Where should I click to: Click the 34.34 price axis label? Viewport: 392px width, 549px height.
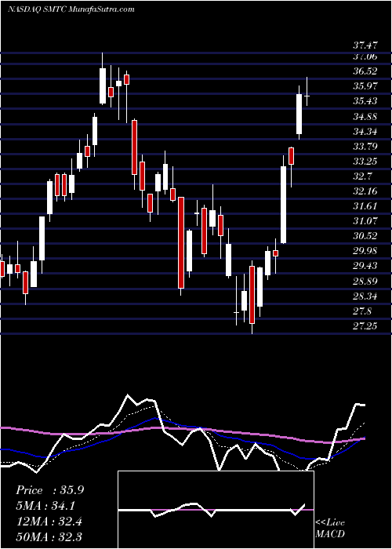click(x=365, y=132)
